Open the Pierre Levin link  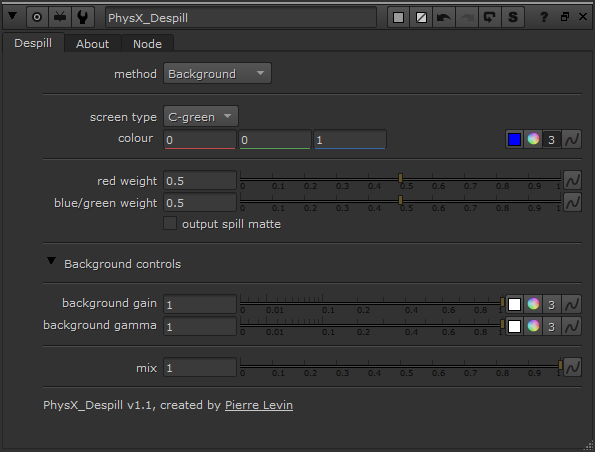259,405
